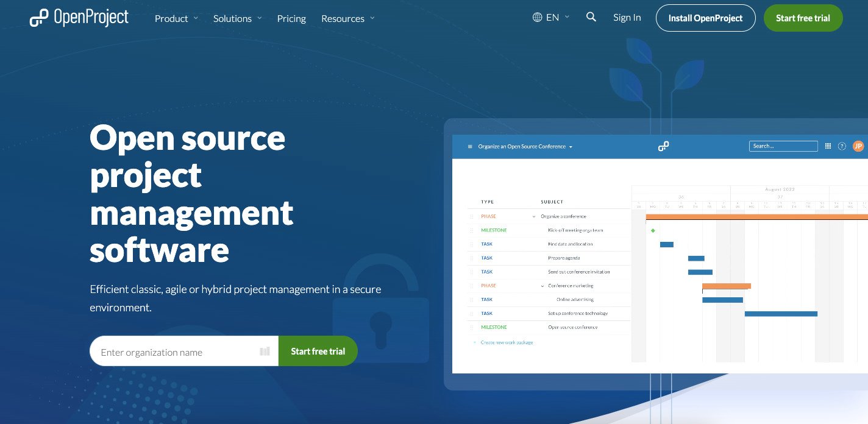Focus the Enter organization name field
The height and width of the screenshot is (424, 868).
[177, 352]
